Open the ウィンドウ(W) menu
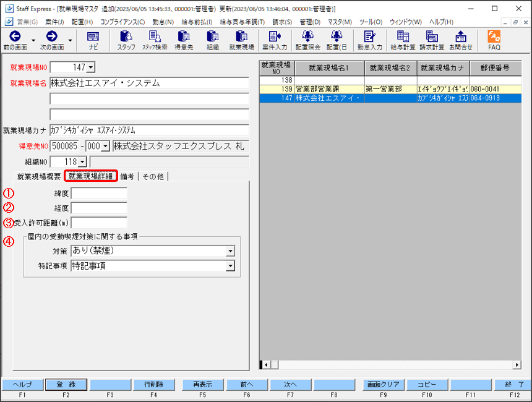The width and height of the screenshot is (532, 402). pyautogui.click(x=405, y=22)
